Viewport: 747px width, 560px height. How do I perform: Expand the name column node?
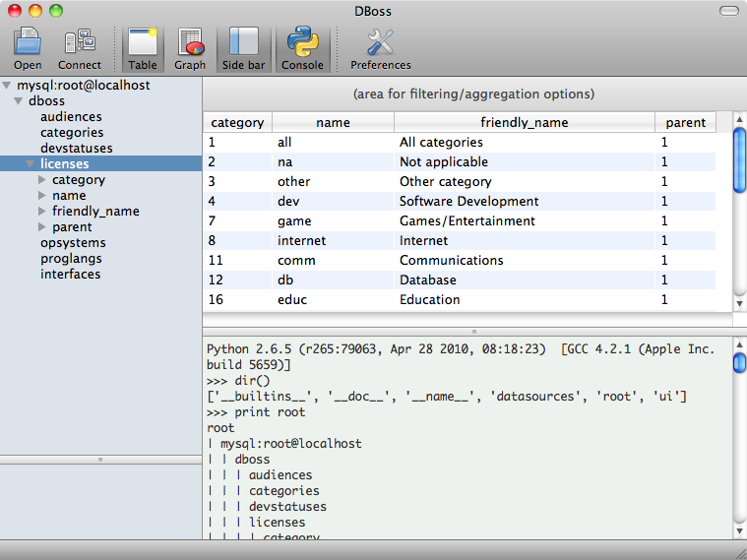[x=42, y=196]
